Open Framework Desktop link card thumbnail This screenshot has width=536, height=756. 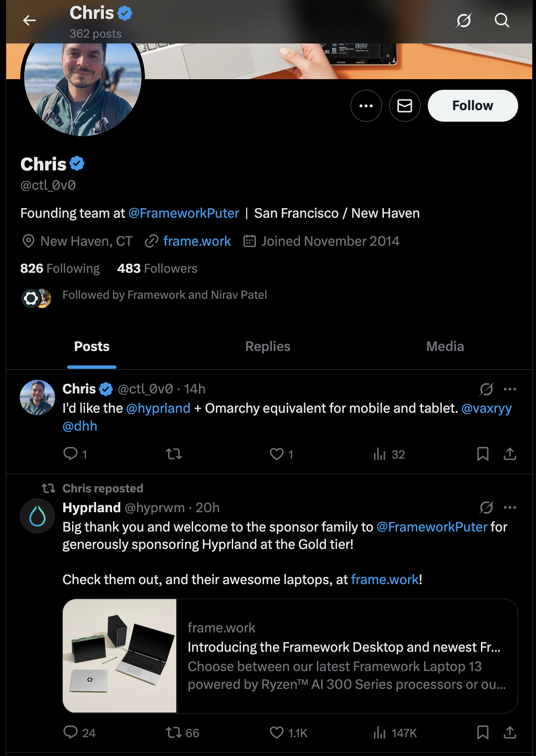coord(120,656)
